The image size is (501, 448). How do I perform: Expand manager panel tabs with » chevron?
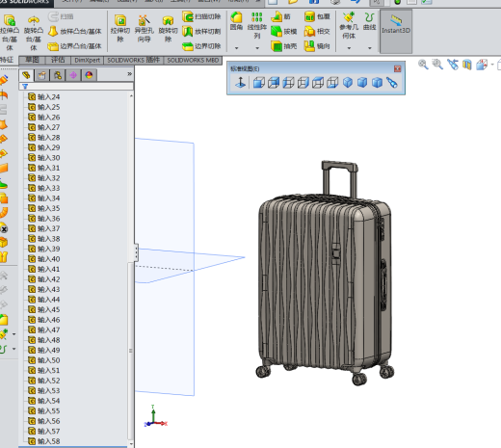pos(129,74)
